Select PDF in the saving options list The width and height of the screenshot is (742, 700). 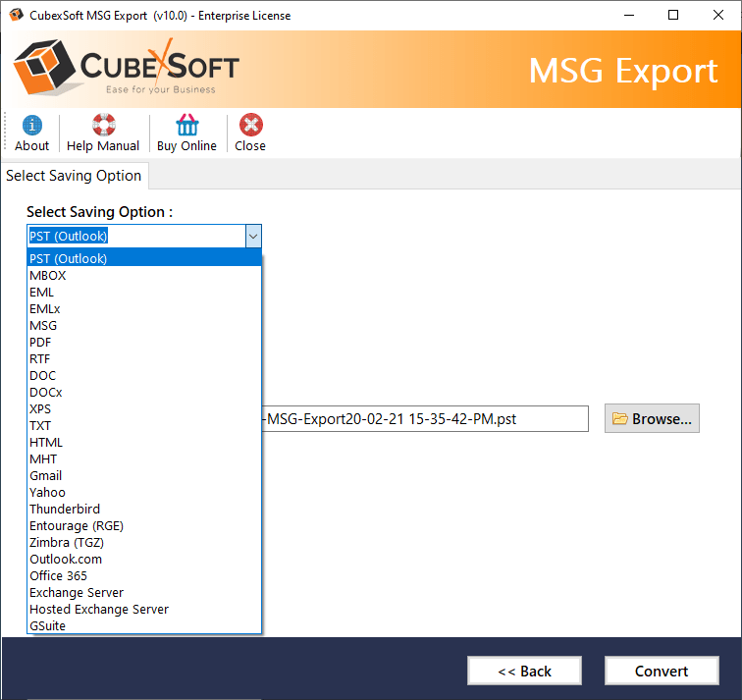[41, 343]
